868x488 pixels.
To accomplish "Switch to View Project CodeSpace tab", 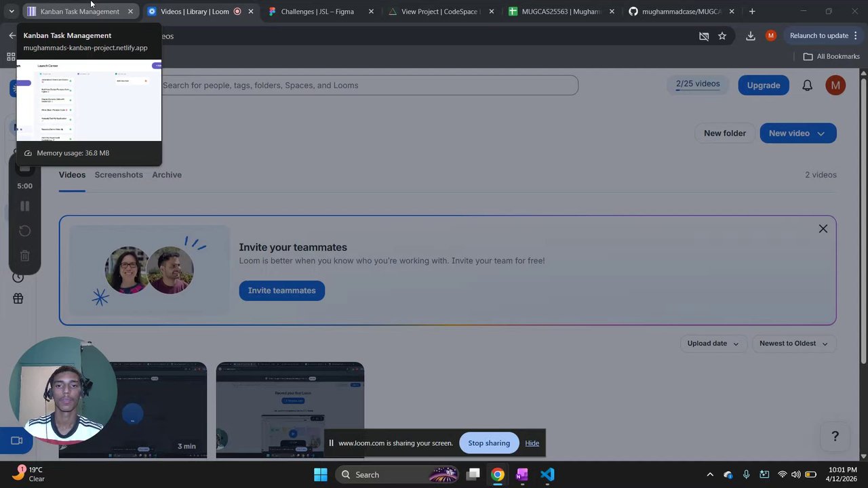I will pos(439,12).
